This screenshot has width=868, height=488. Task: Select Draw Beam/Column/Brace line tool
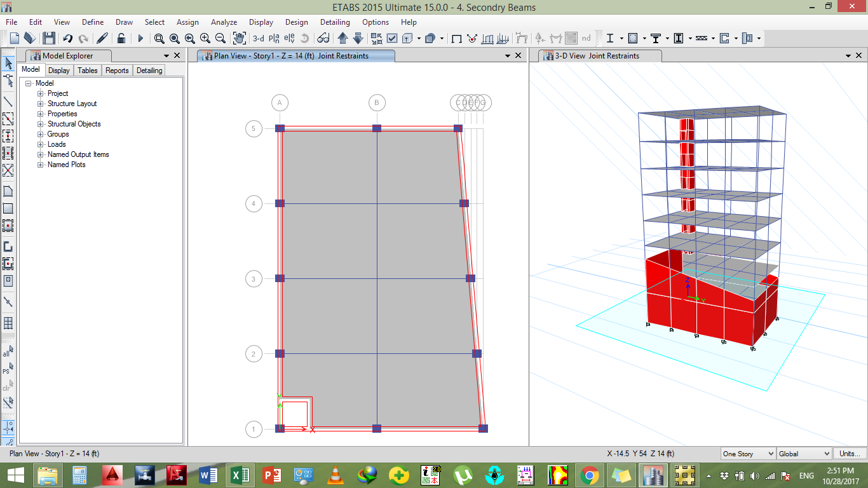9,101
